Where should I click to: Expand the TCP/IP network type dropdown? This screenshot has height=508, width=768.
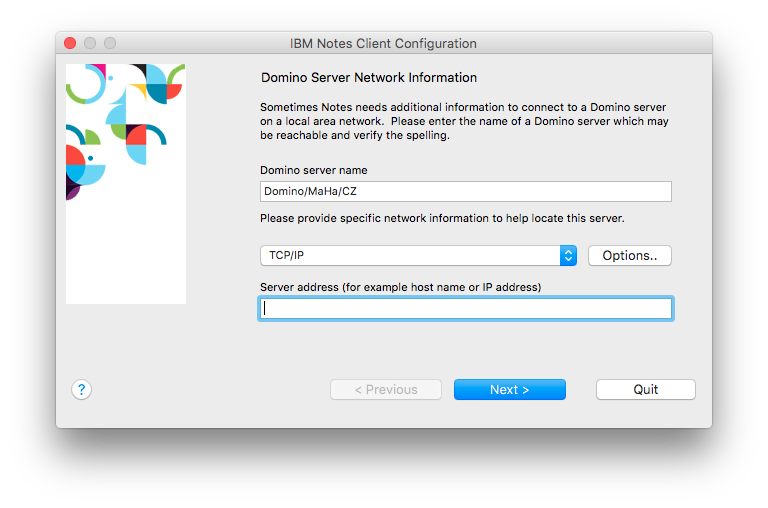[418, 256]
